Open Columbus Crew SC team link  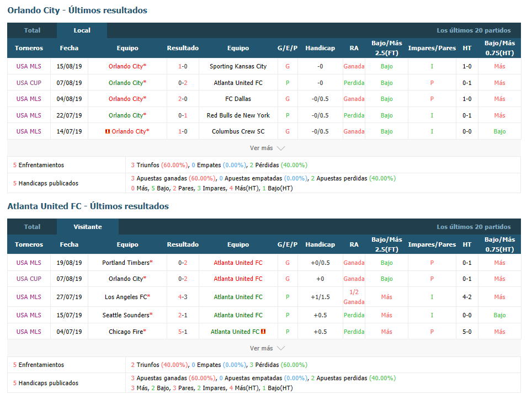click(x=238, y=131)
